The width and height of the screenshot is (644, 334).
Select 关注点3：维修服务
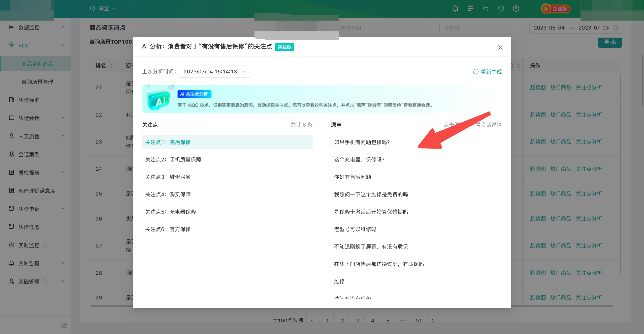227,177
